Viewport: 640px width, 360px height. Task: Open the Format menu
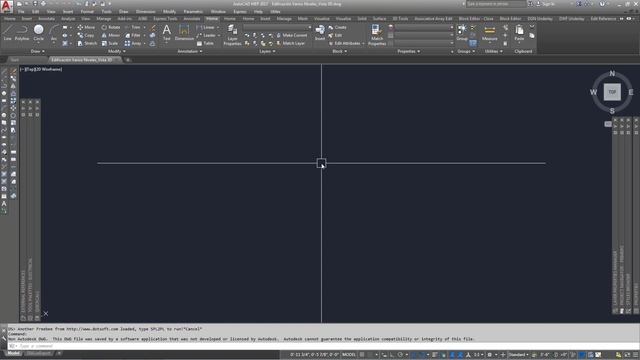[87, 11]
